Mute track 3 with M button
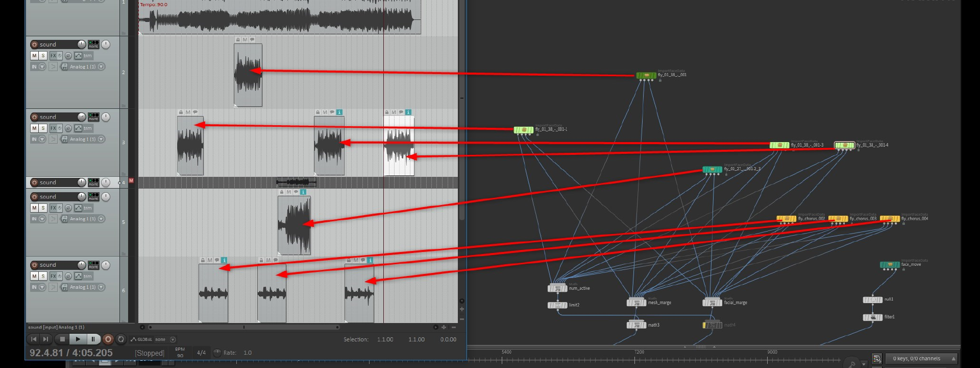Screen dimensions: 980x368 [34, 128]
